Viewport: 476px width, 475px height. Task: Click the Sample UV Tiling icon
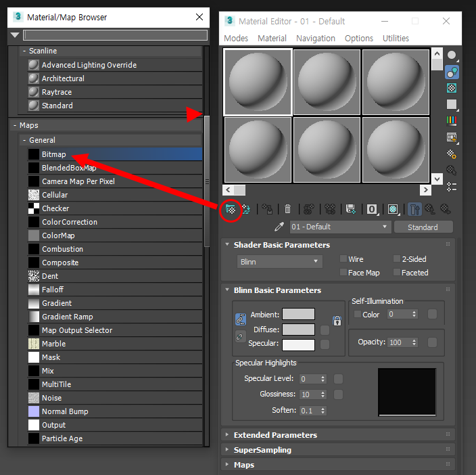(452, 104)
